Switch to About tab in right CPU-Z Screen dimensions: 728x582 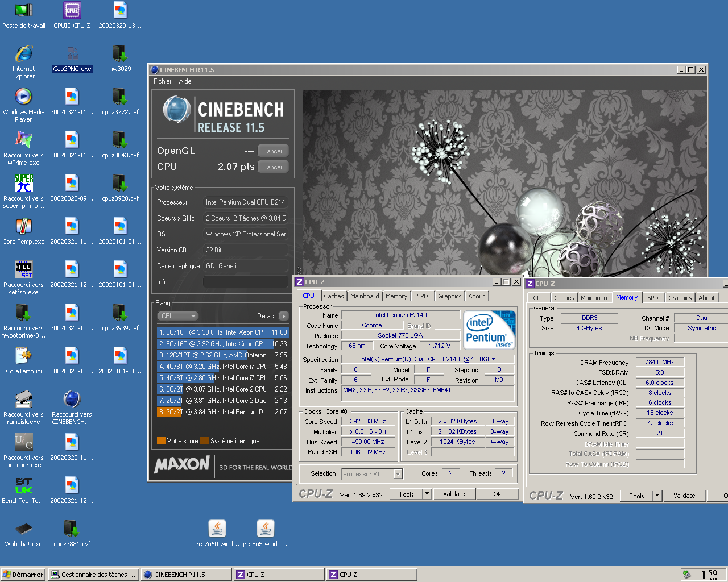[x=707, y=298]
